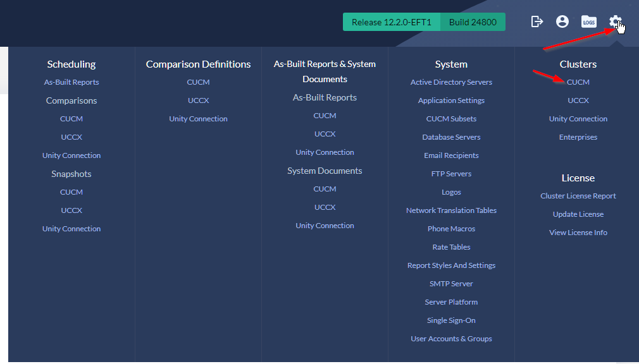Open CUCM under System Documents
639x364 pixels.
(325, 188)
